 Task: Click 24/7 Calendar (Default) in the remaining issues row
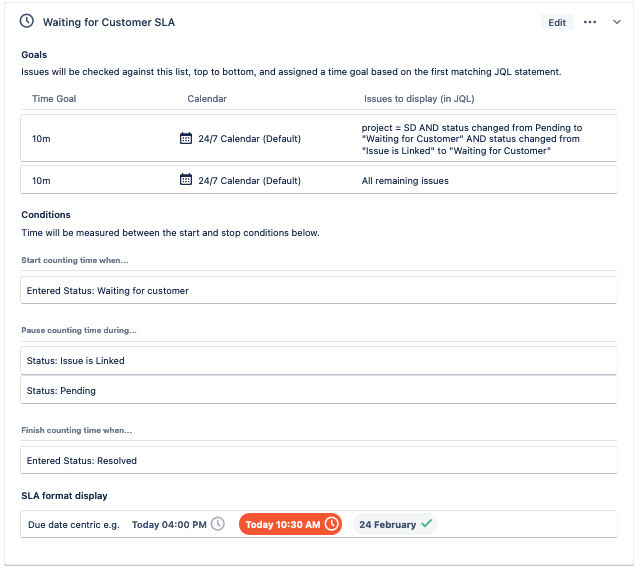coord(249,181)
